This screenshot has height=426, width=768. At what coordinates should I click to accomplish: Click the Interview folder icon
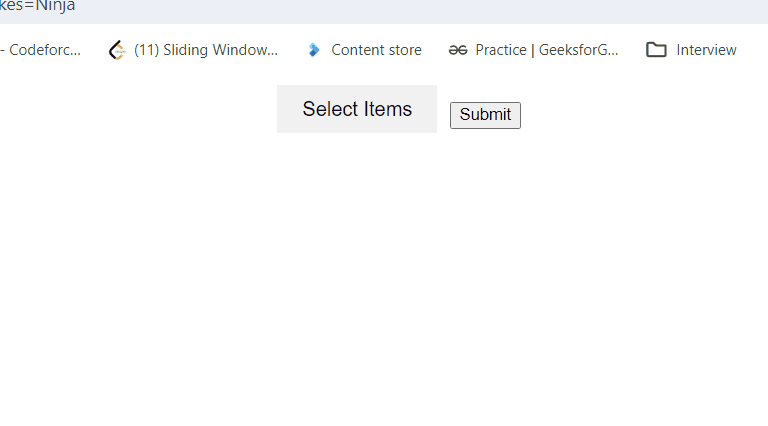click(656, 50)
